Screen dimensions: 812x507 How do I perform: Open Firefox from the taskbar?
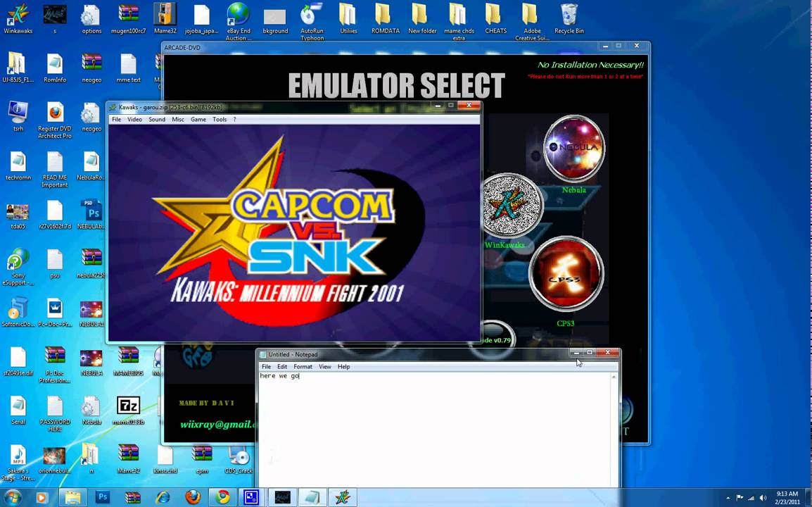click(193, 497)
